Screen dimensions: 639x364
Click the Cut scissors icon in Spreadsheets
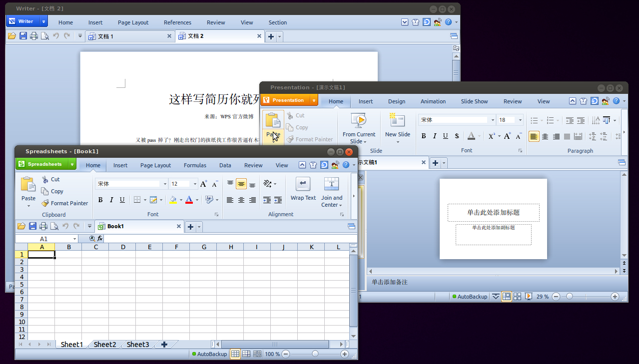point(45,179)
